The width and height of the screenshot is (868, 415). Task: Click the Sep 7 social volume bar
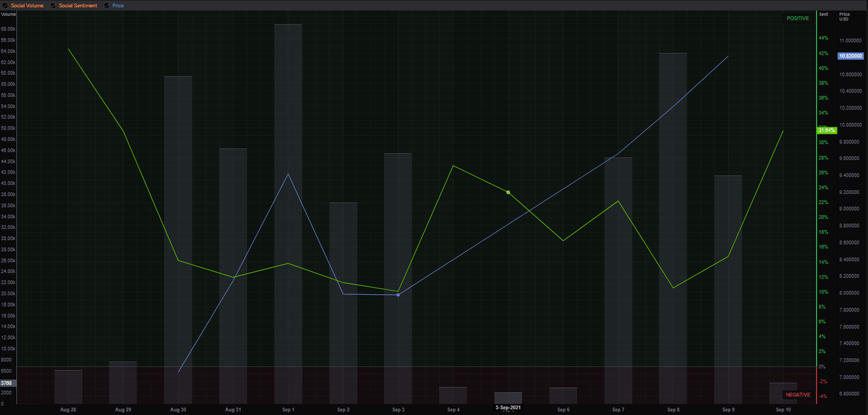(x=618, y=280)
